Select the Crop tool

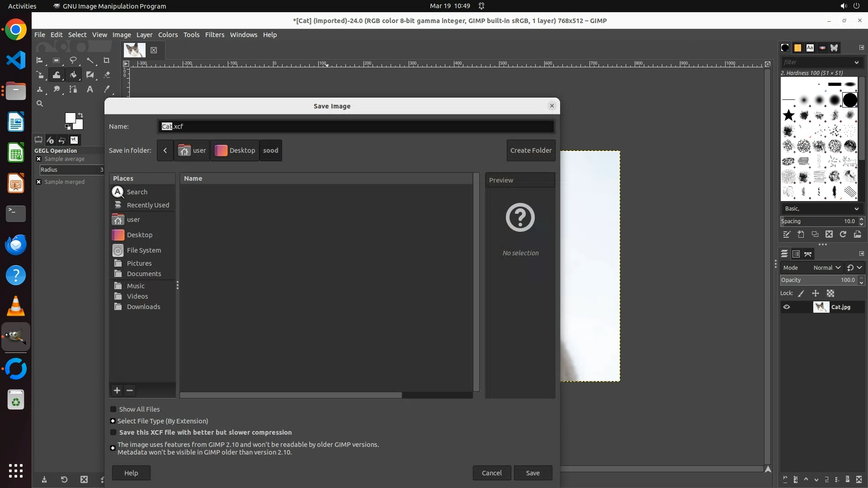[107, 60]
